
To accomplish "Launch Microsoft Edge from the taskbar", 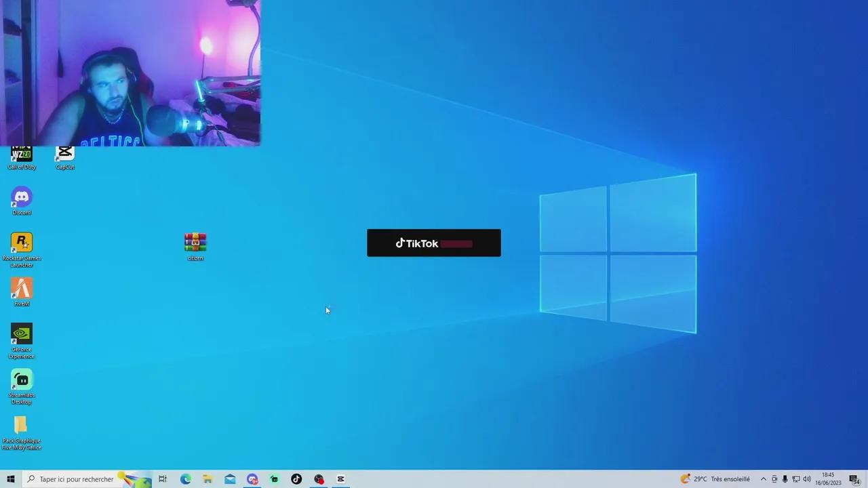I will pyautogui.click(x=185, y=479).
